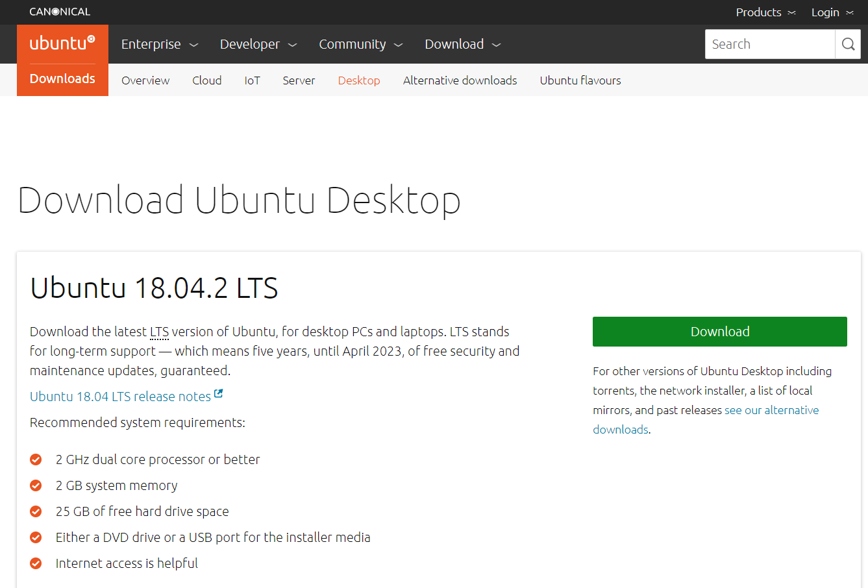This screenshot has width=868, height=588.
Task: Go to the Server tab
Action: (299, 80)
